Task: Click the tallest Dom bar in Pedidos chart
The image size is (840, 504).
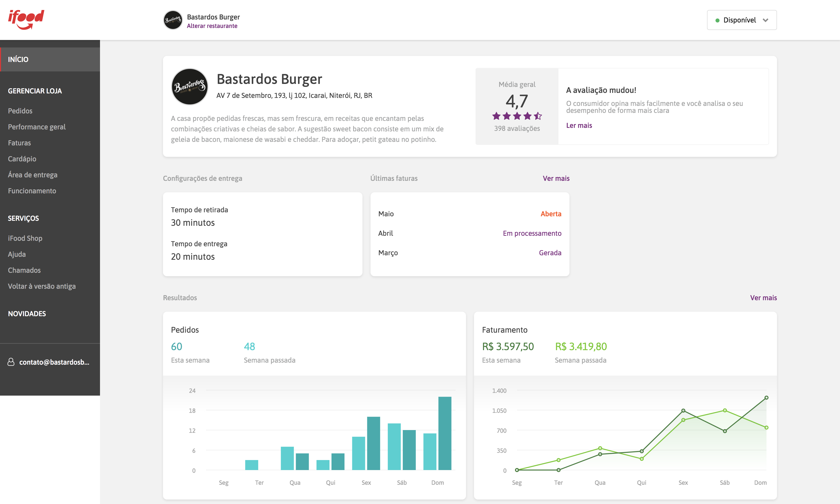Action: [445, 433]
